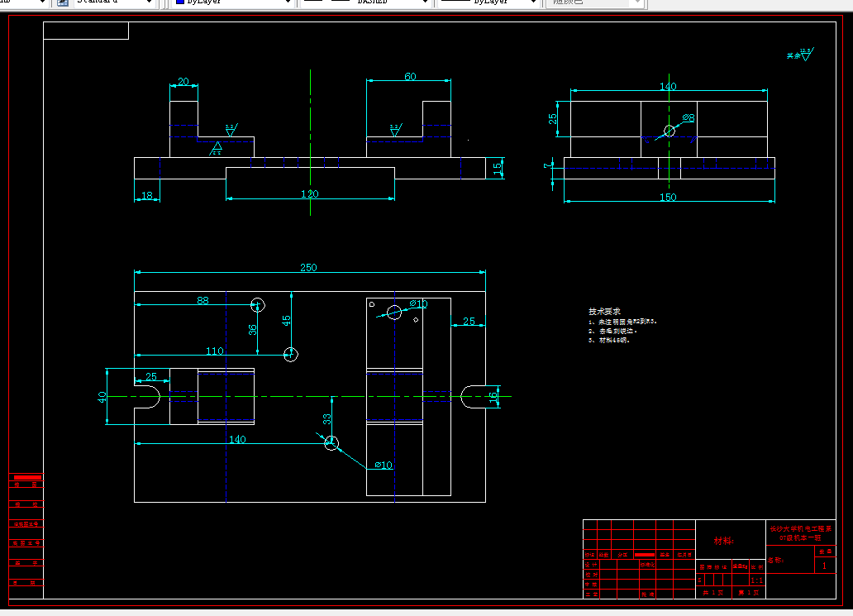This screenshot has height=616, width=853.
Task: Select the 88 dimension in plan view
Action: 203,300
